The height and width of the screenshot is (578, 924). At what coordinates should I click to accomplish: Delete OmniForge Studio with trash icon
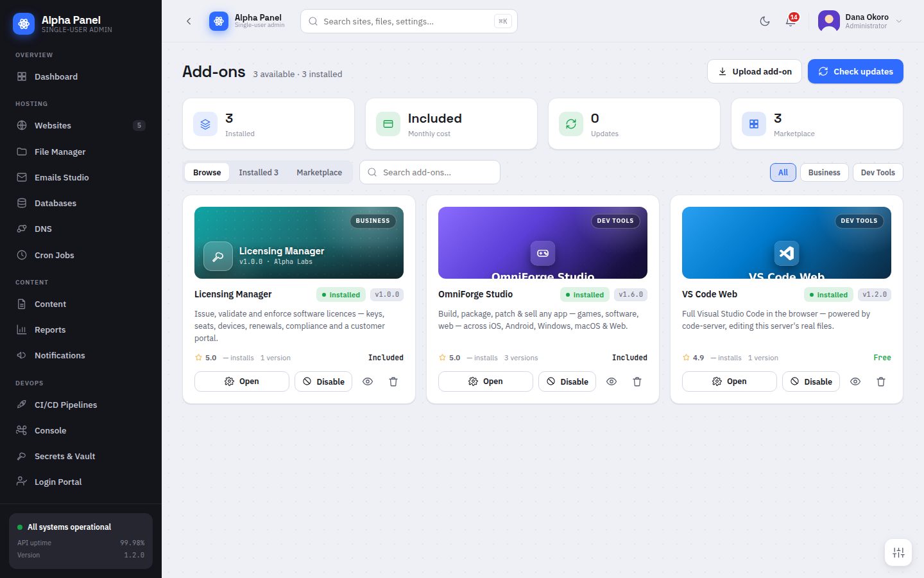coord(637,381)
